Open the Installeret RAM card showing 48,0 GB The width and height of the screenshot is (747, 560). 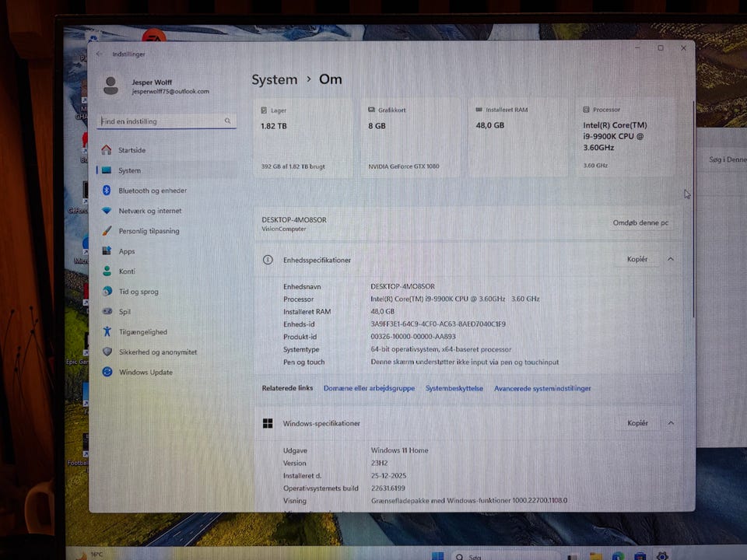518,138
